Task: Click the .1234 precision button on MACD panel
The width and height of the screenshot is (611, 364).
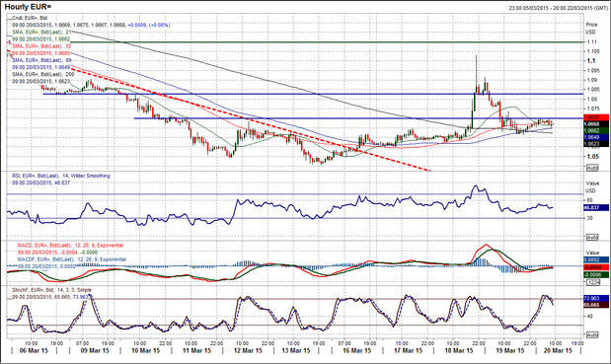Action: point(592,282)
